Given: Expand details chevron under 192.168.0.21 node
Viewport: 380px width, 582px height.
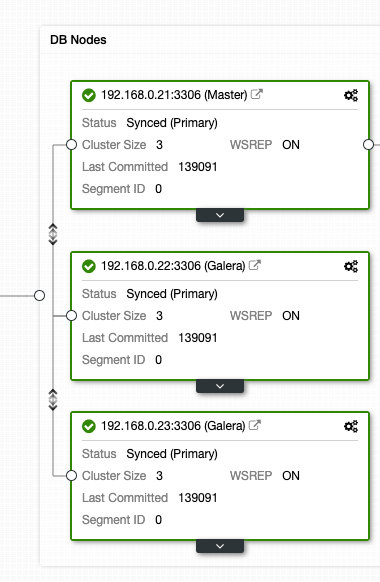Looking at the screenshot, I should click(220, 215).
